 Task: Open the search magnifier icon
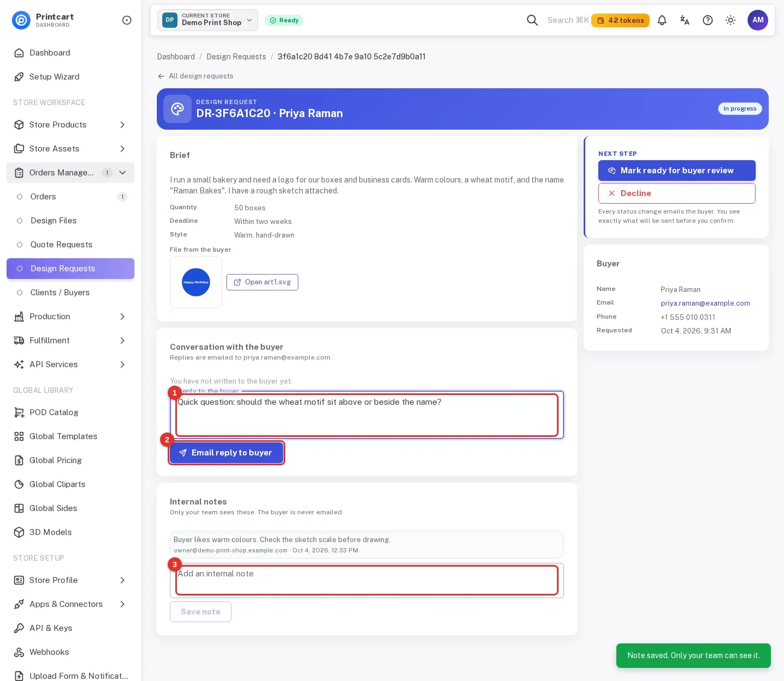pos(532,20)
